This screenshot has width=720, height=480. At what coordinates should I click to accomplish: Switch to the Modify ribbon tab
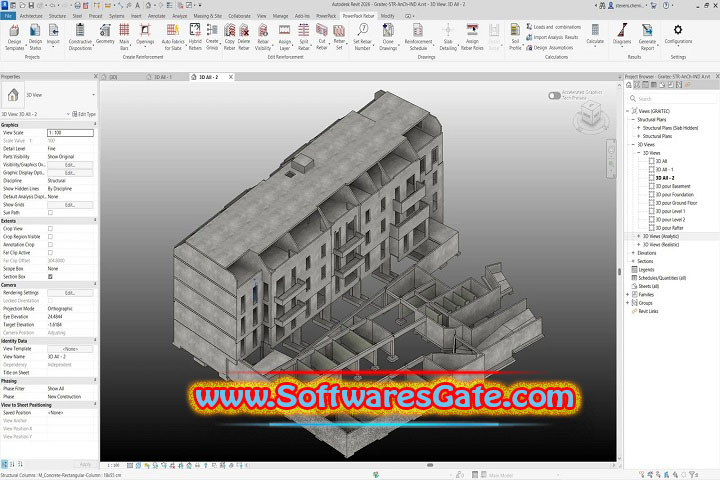(387, 16)
